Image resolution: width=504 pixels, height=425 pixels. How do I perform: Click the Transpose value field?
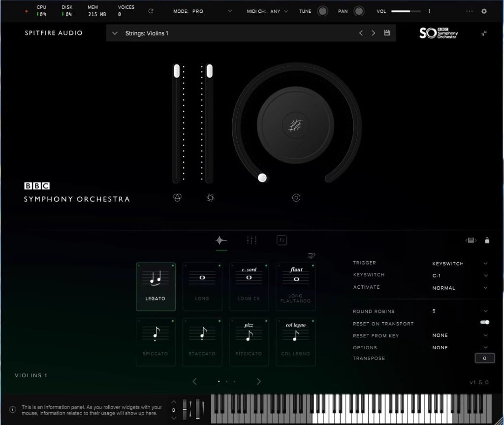click(484, 358)
